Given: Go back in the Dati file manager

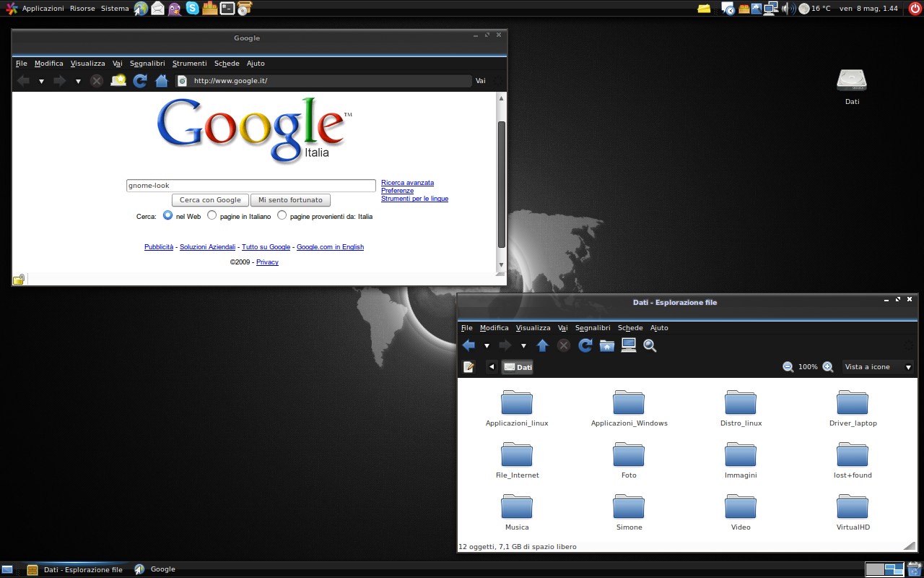Looking at the screenshot, I should [468, 345].
